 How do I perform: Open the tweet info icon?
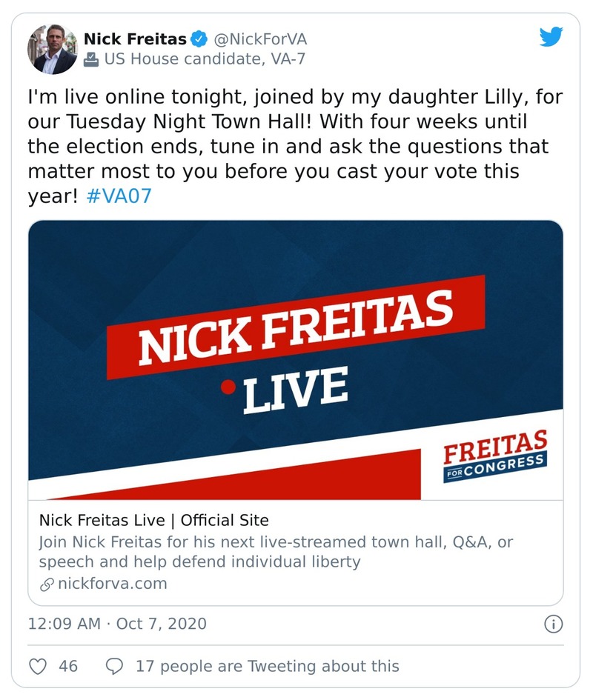552,624
